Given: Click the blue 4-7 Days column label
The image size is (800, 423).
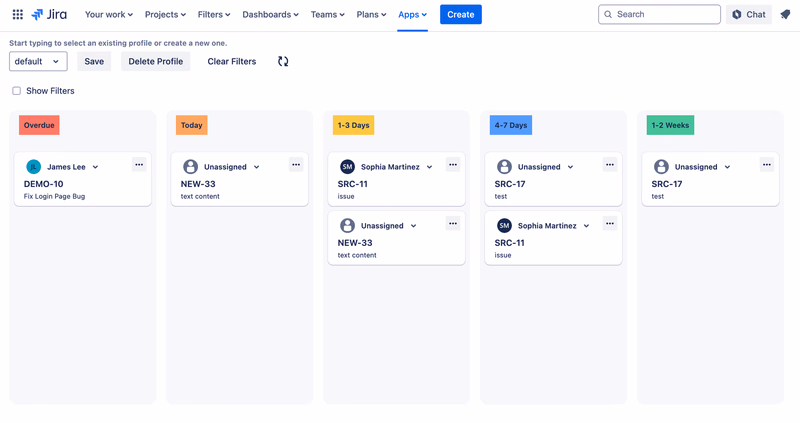Looking at the screenshot, I should (511, 125).
